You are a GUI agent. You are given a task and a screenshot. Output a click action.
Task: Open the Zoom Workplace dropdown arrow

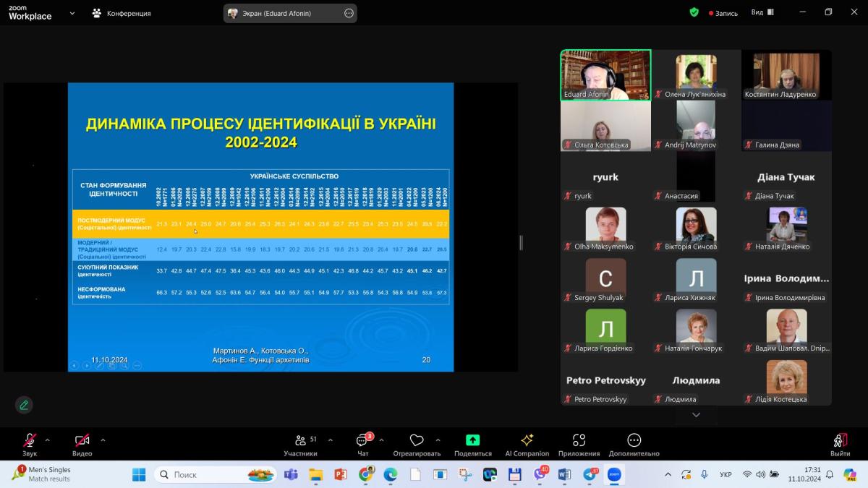[x=72, y=13]
